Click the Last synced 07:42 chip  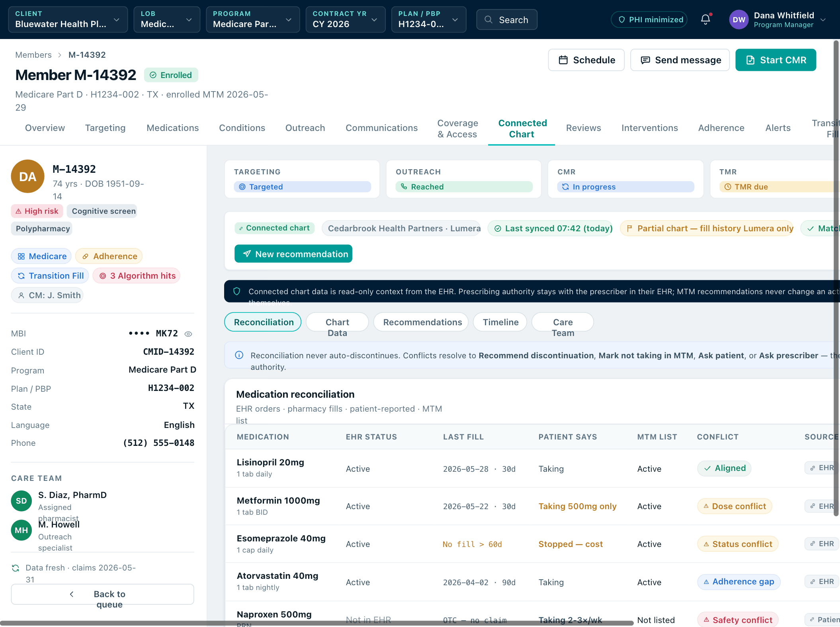coord(551,229)
